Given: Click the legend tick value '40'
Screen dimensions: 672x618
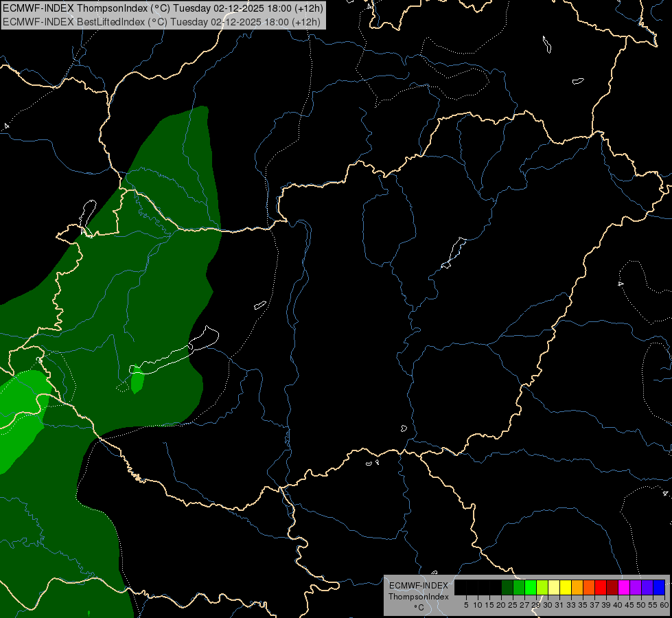Looking at the screenshot, I should click(x=618, y=605).
